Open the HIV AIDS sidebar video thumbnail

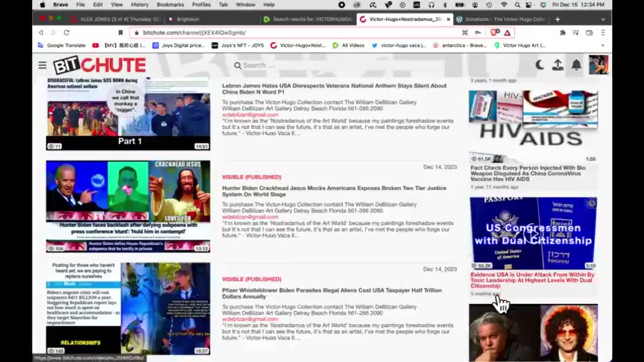533,127
